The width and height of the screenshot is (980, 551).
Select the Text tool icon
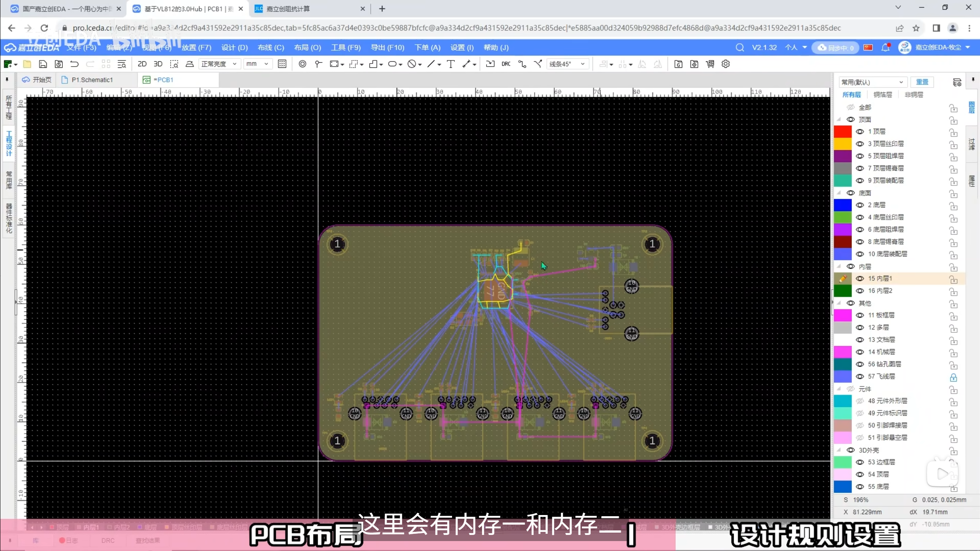point(451,64)
